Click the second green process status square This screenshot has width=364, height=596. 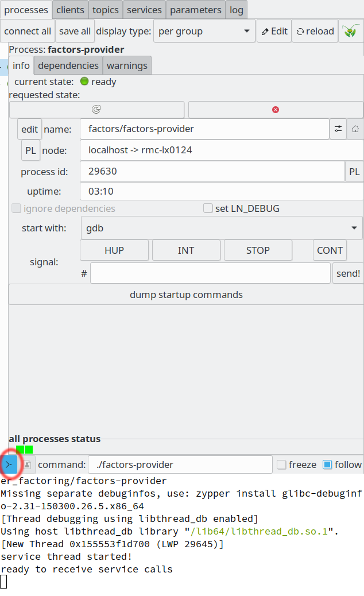[29, 450]
